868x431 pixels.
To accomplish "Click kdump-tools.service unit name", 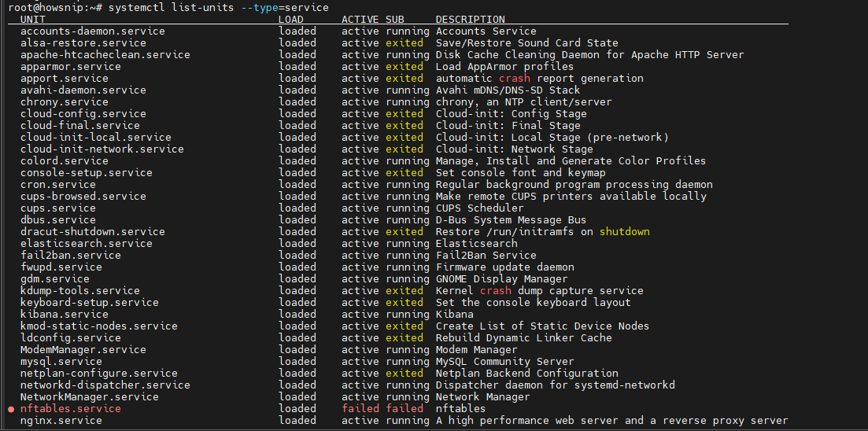I will tap(79, 290).
